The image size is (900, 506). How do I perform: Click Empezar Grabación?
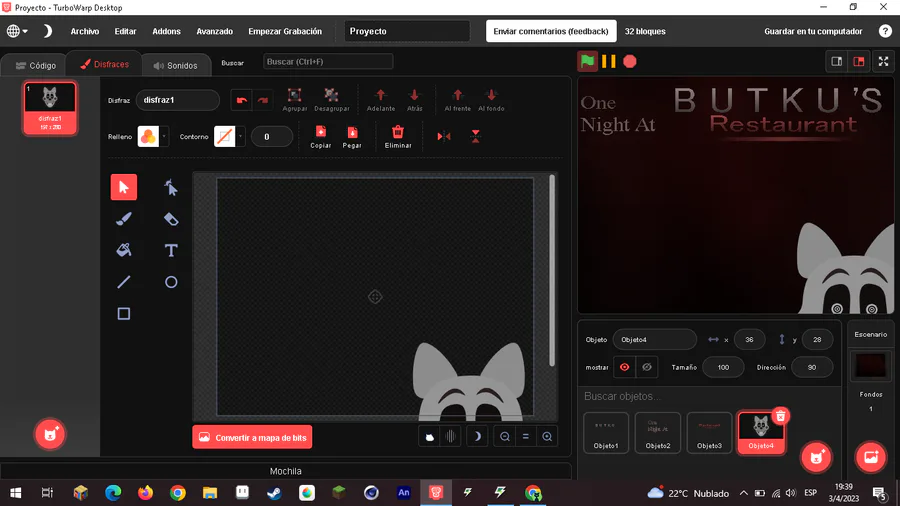pyautogui.click(x=285, y=32)
